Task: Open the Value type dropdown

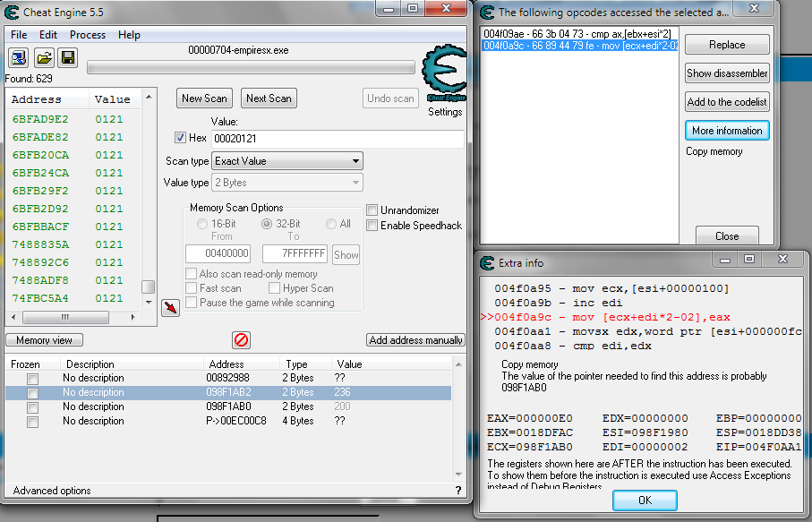Action: coord(286,183)
